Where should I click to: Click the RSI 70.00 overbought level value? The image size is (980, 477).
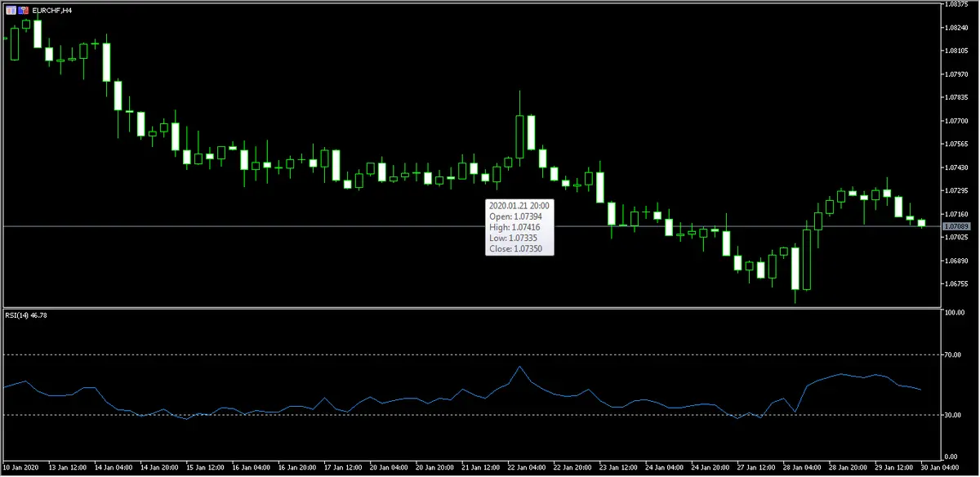pos(954,354)
